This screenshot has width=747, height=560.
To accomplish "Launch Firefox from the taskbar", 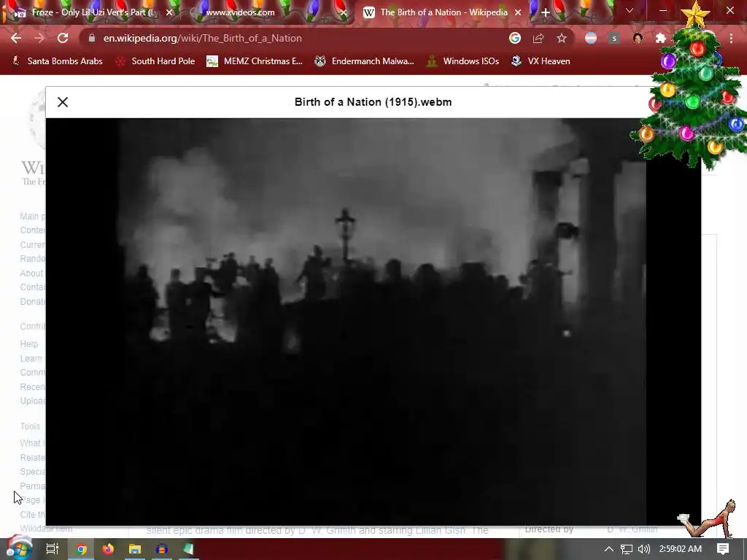I will point(108,549).
